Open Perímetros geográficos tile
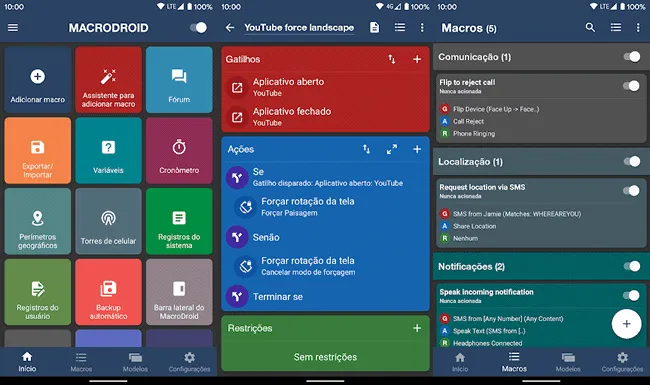650x385 pixels. click(38, 221)
